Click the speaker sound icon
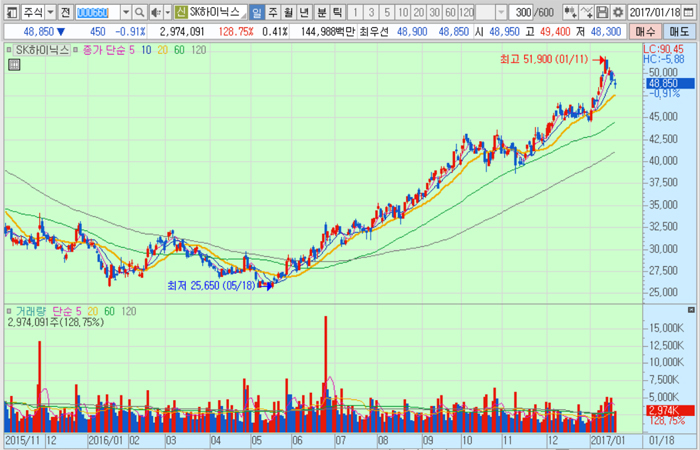 154,12
